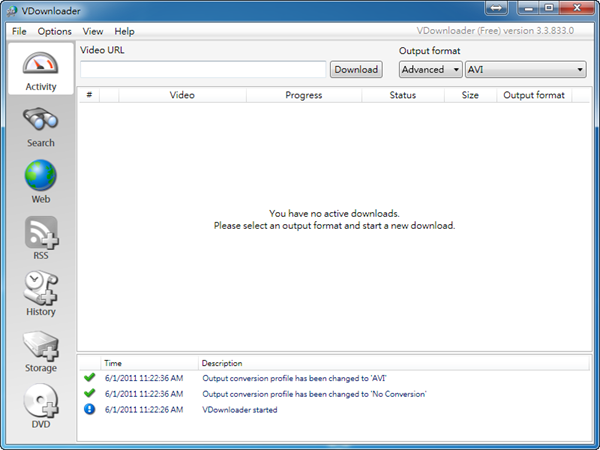
Task: Sort by the Video column header
Action: 182,95
